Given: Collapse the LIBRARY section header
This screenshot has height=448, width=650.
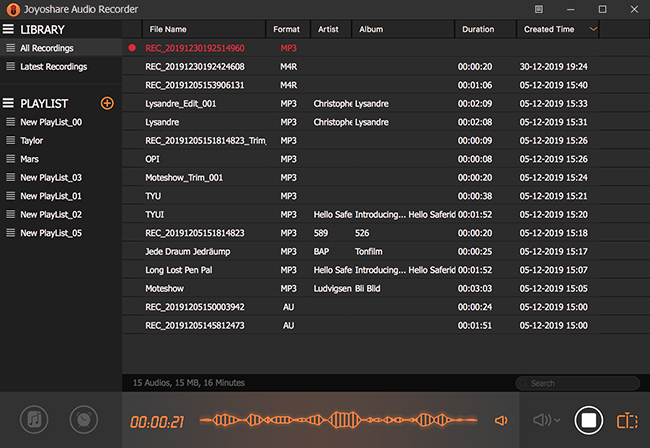Looking at the screenshot, I should click(x=37, y=28).
